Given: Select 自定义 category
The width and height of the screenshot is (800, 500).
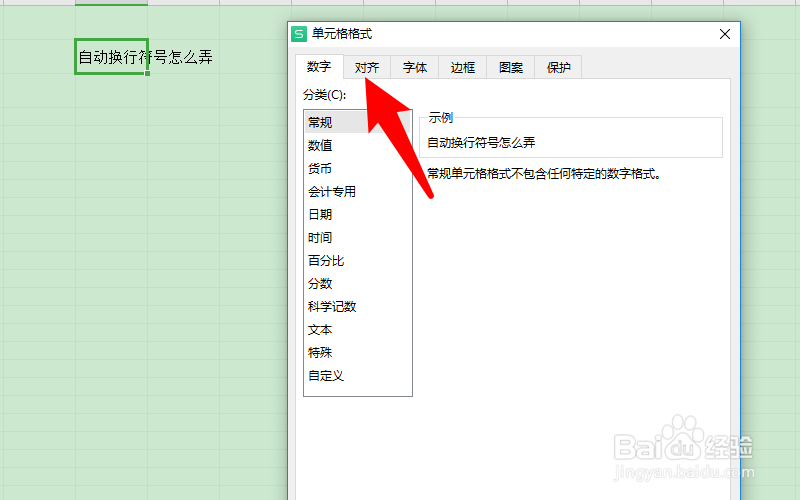Looking at the screenshot, I should [357, 376].
